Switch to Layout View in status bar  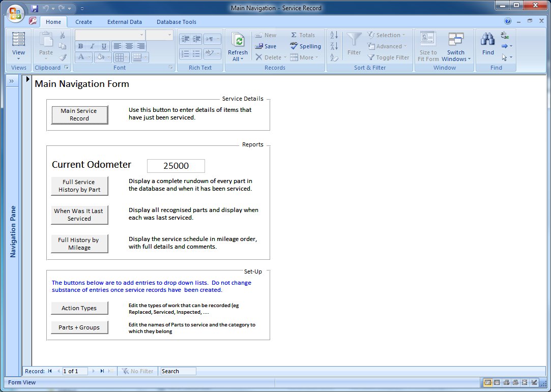[525, 382]
